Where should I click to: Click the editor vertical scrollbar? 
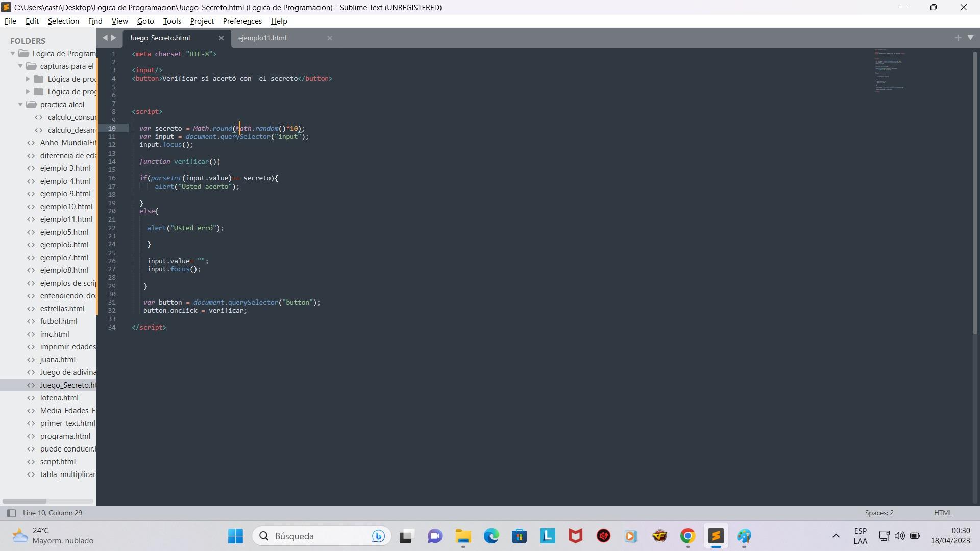pos(975,194)
